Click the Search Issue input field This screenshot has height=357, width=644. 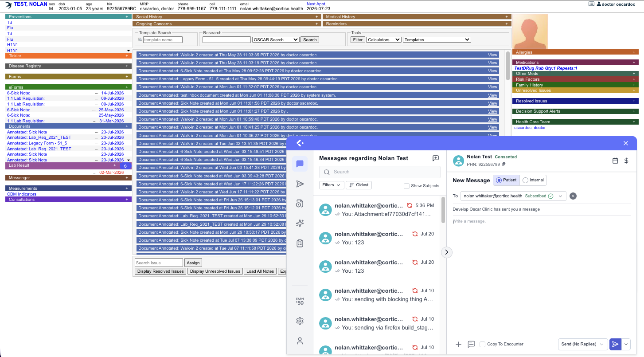coord(159,263)
